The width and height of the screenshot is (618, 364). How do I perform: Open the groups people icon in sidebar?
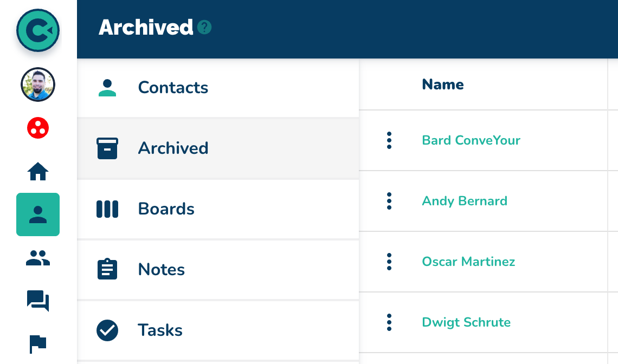(x=38, y=258)
